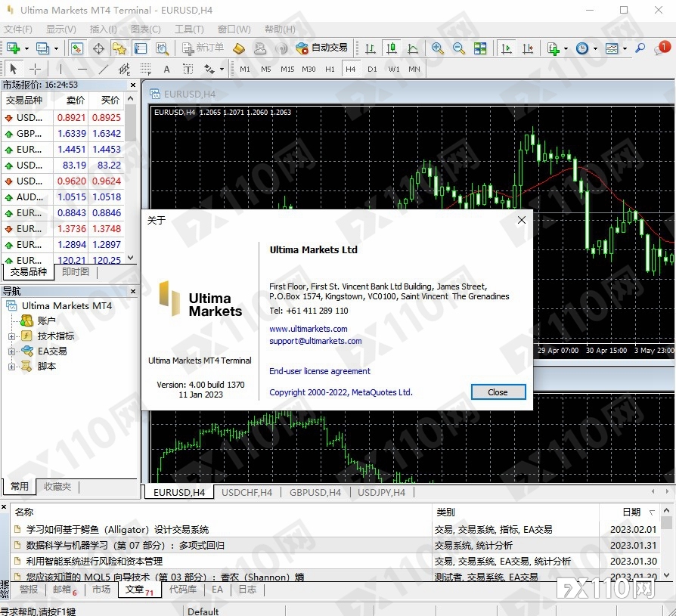Click the zoom in magnifier icon
676x616 pixels.
click(437, 48)
